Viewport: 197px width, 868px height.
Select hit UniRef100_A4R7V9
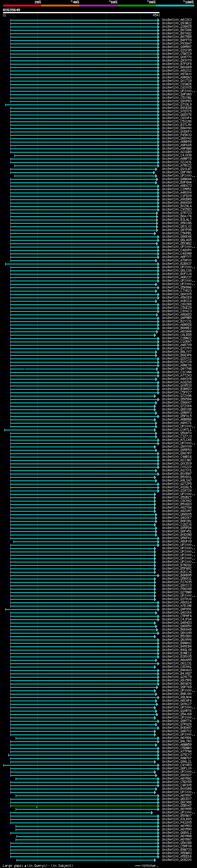pyautogui.click(x=177, y=345)
